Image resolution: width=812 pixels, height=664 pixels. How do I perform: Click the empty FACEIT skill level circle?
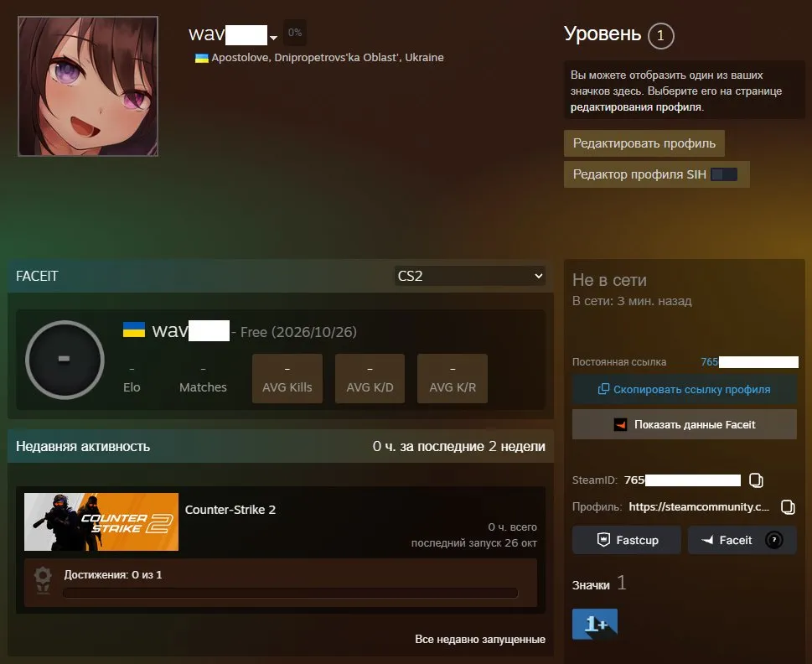65,360
